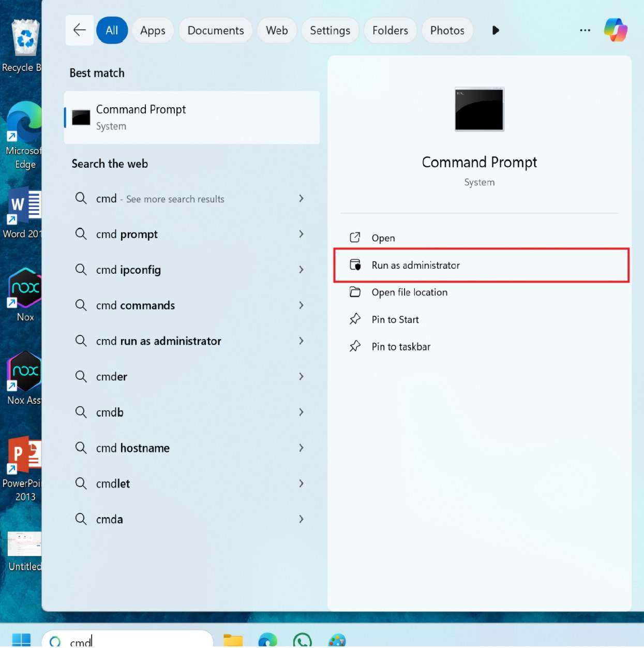Open the options menu via the ellipsis

tap(585, 30)
